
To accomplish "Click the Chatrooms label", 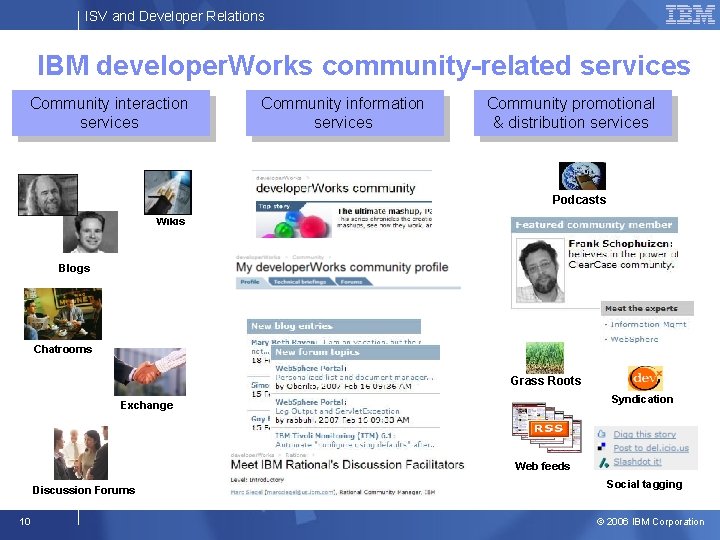I will (63, 349).
